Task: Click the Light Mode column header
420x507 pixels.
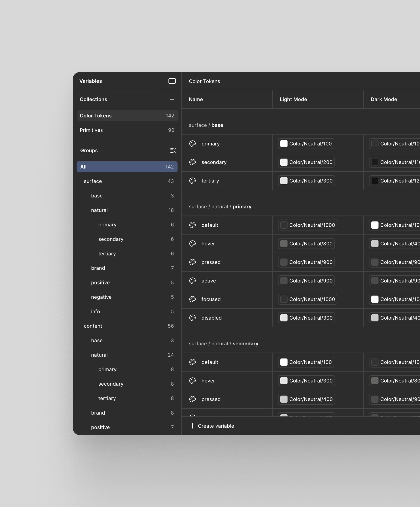Action: tap(293, 99)
